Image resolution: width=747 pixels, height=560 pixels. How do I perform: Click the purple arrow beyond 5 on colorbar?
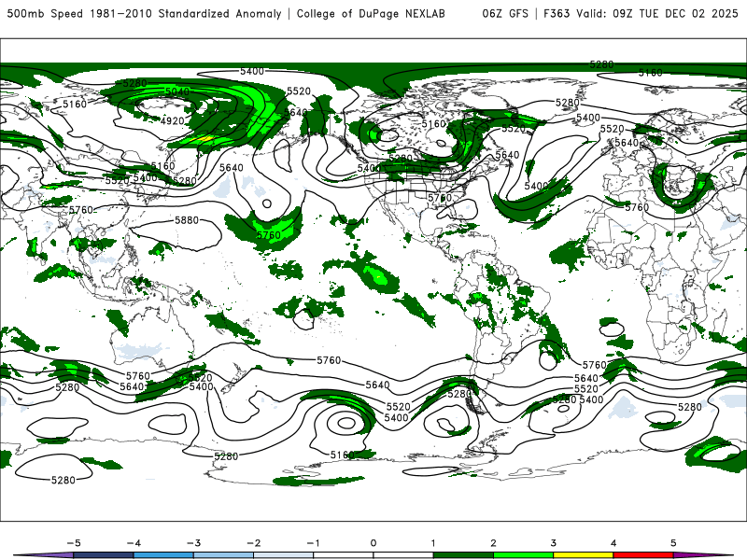[x=703, y=555]
